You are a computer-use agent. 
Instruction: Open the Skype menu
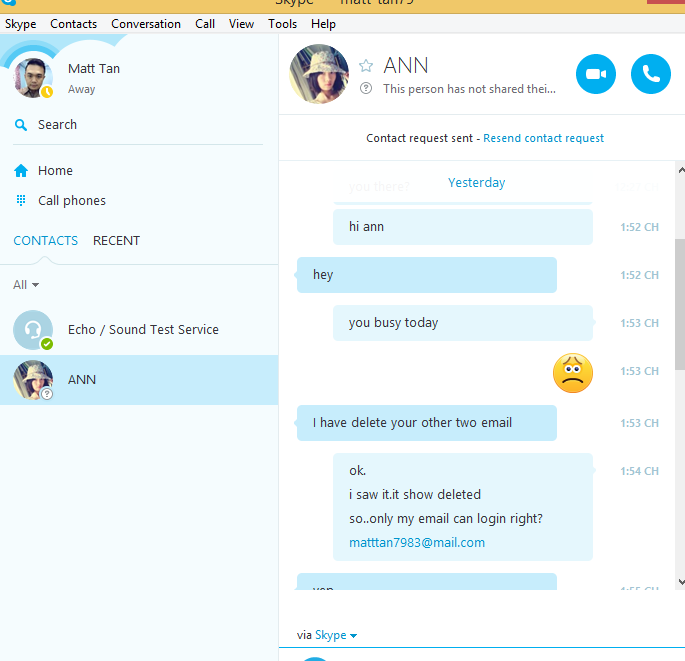pyautogui.click(x=21, y=24)
